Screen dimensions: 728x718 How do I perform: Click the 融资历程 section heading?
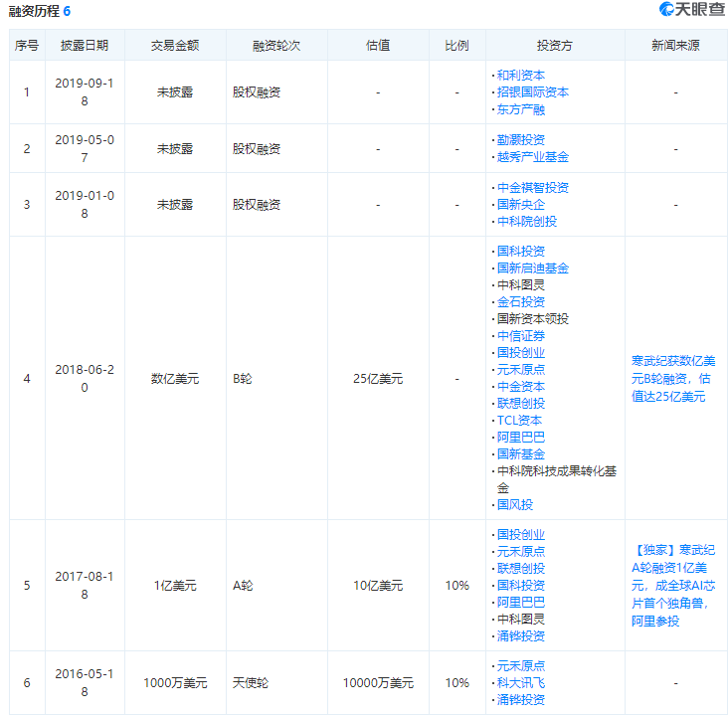point(34,11)
